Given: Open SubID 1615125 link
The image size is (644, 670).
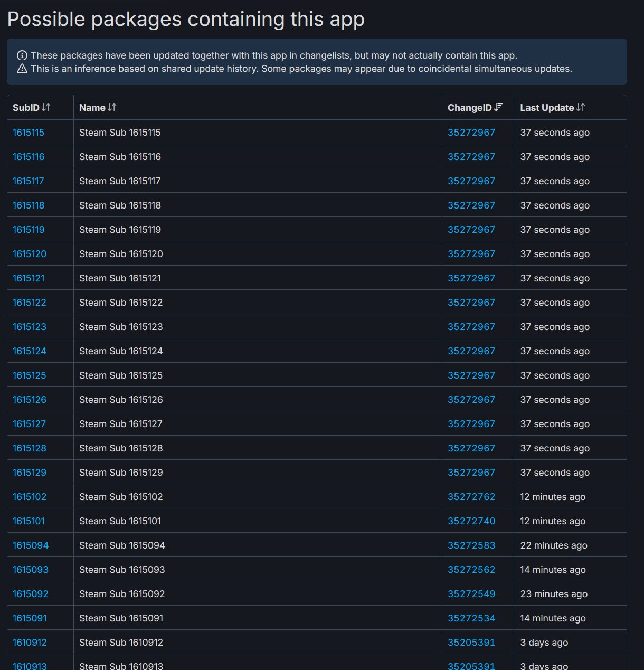Looking at the screenshot, I should [x=30, y=375].
